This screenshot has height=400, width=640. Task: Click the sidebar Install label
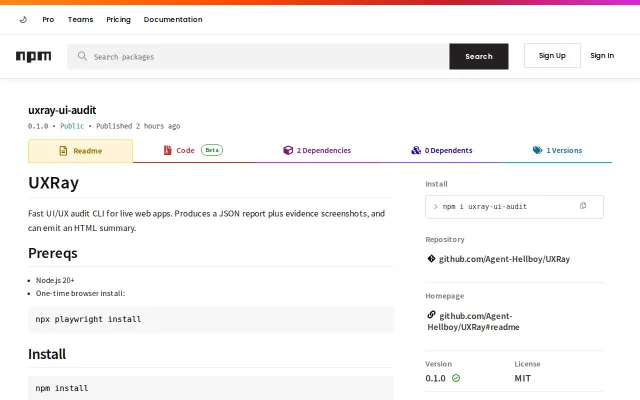coord(436,184)
